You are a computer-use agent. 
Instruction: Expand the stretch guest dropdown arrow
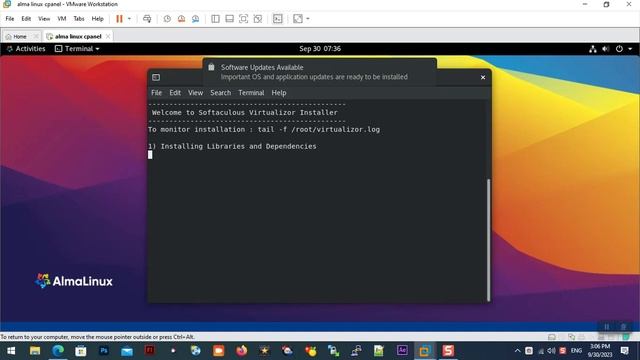308,19
